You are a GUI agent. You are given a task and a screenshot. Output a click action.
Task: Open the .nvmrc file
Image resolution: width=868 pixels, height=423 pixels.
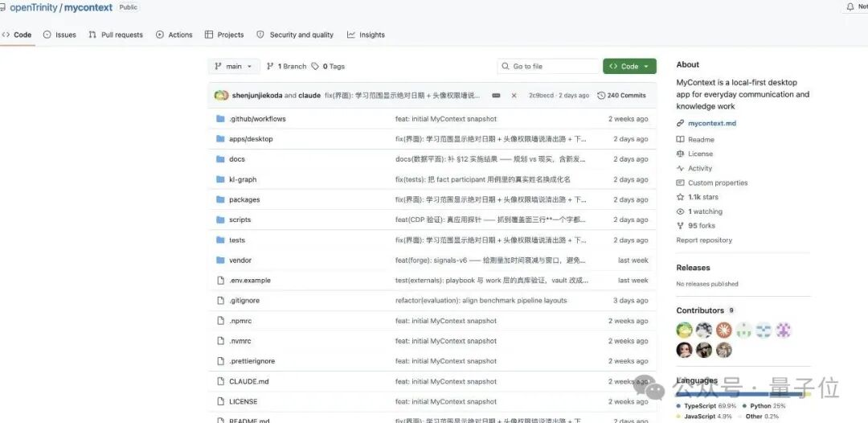click(240, 341)
